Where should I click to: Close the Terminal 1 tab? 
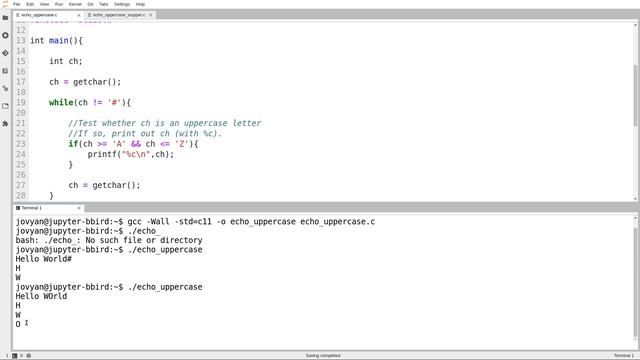tap(79, 208)
